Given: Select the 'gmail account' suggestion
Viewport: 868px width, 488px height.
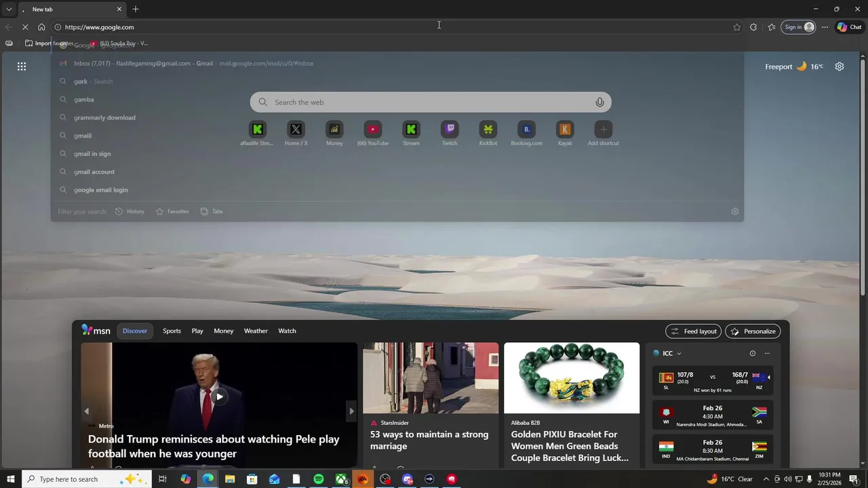Looking at the screenshot, I should point(397,171).
